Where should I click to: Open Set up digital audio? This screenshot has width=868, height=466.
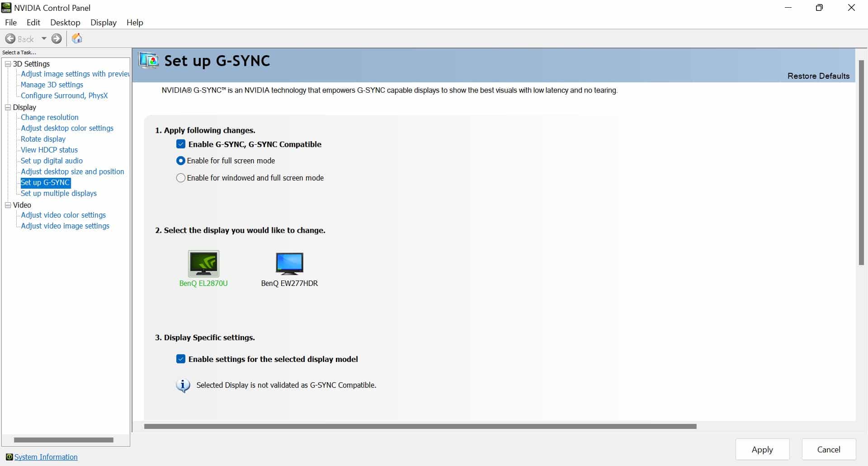(52, 161)
